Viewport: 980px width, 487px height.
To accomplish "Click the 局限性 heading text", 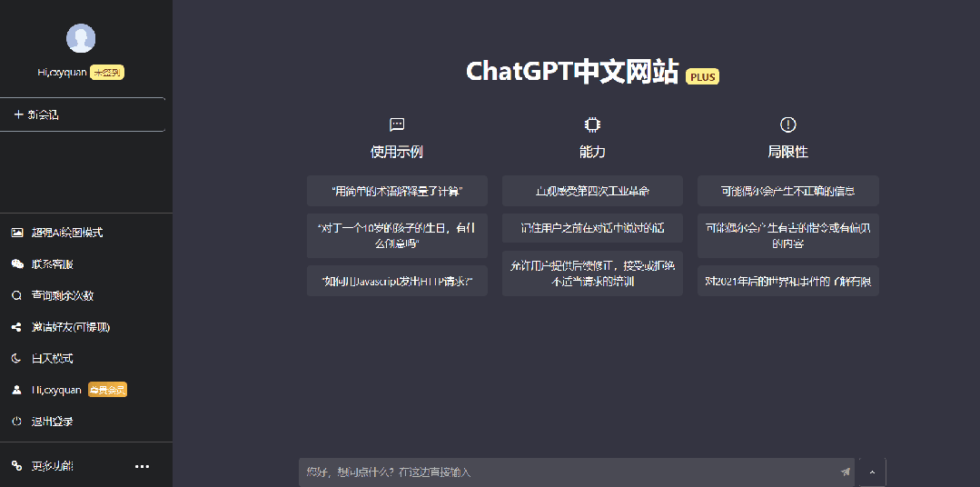I will (x=787, y=152).
